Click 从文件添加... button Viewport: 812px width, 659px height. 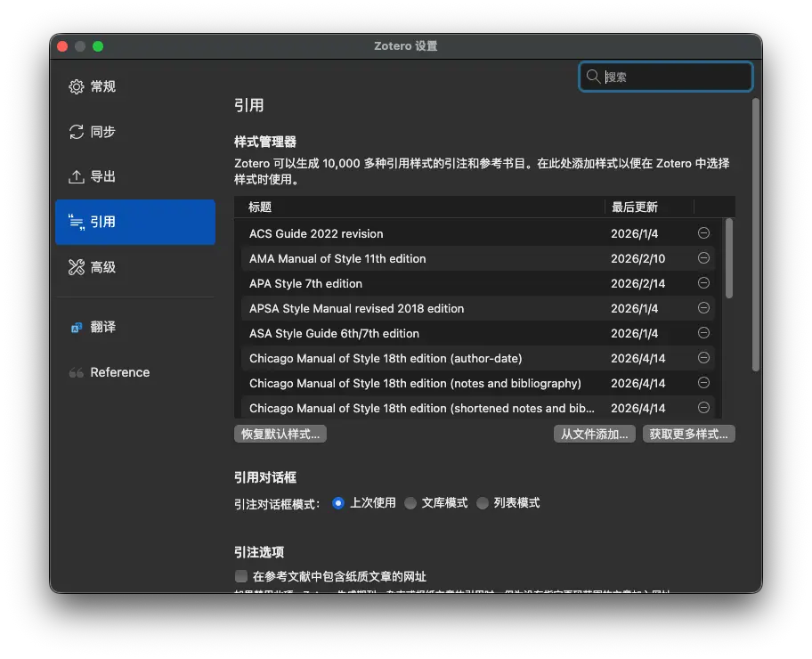595,434
